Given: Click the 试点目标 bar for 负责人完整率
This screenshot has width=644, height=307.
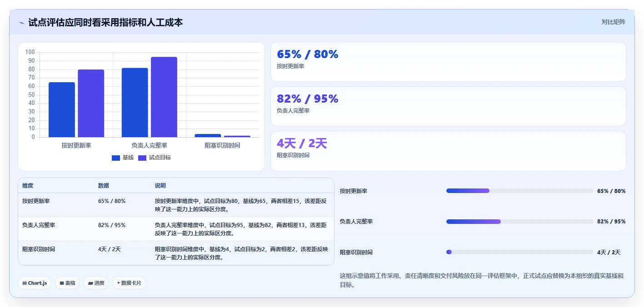Looking at the screenshot, I should (x=164, y=97).
